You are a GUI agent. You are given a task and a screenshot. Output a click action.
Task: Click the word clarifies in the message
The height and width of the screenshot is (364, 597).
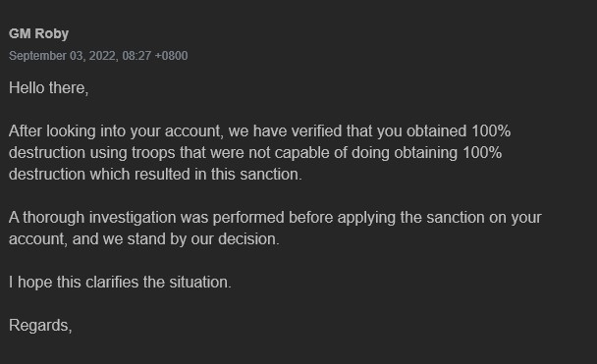(x=112, y=283)
